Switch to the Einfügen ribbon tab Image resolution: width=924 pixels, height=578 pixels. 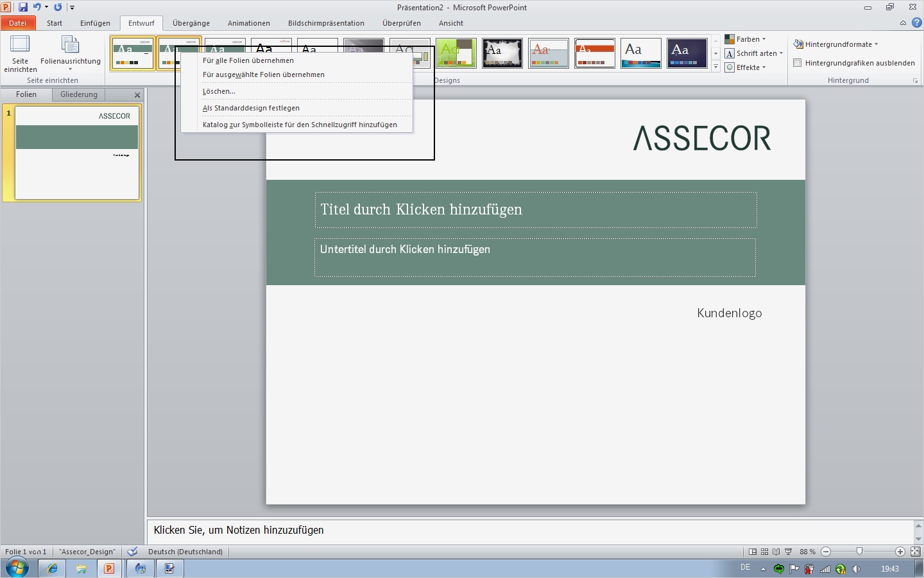tap(95, 23)
